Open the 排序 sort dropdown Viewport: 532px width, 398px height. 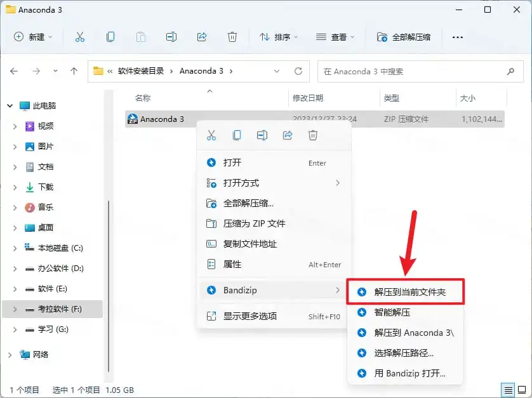tap(279, 37)
